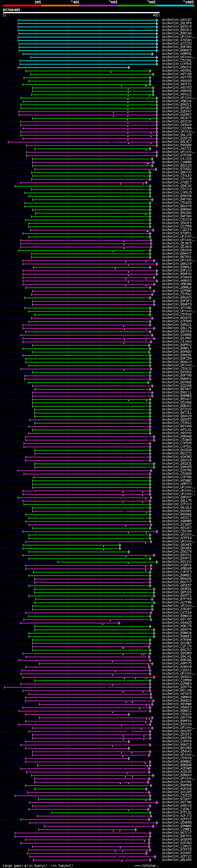Select the AV766495 query label
The image size is (197, 868).
point(11,10)
